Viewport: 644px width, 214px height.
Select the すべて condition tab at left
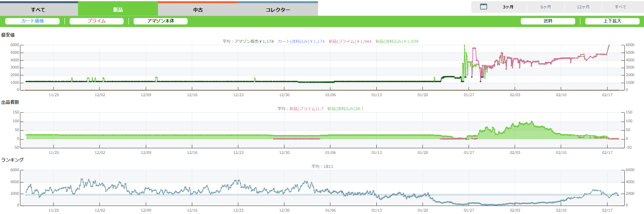coord(38,10)
